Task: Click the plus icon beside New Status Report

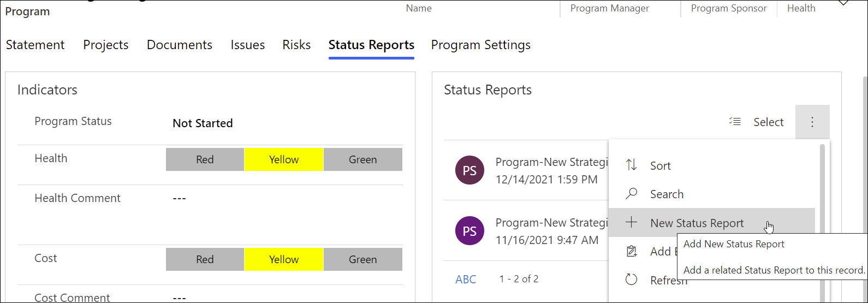Action: click(x=631, y=223)
